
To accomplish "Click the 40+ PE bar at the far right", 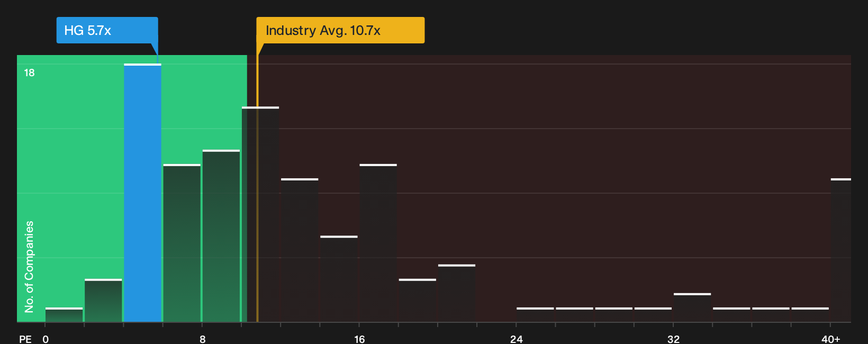I will 841,250.
